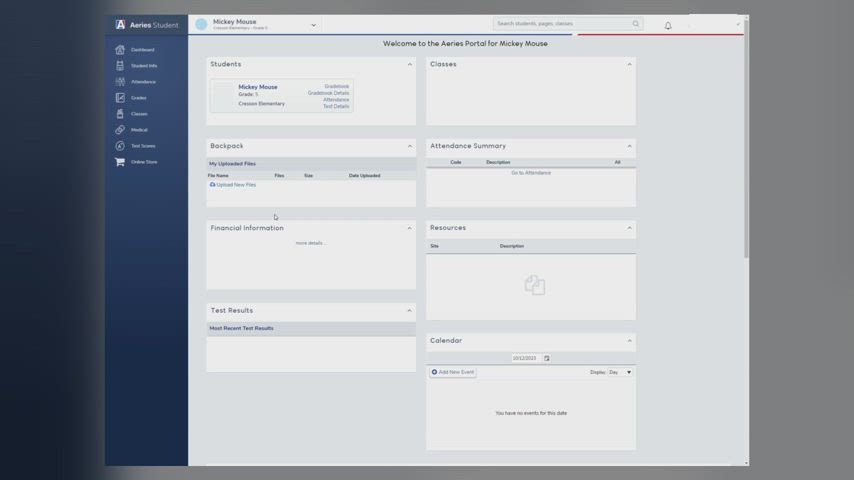The height and width of the screenshot is (480, 854).
Task: Collapse the Financial Information panel
Action: (x=409, y=228)
